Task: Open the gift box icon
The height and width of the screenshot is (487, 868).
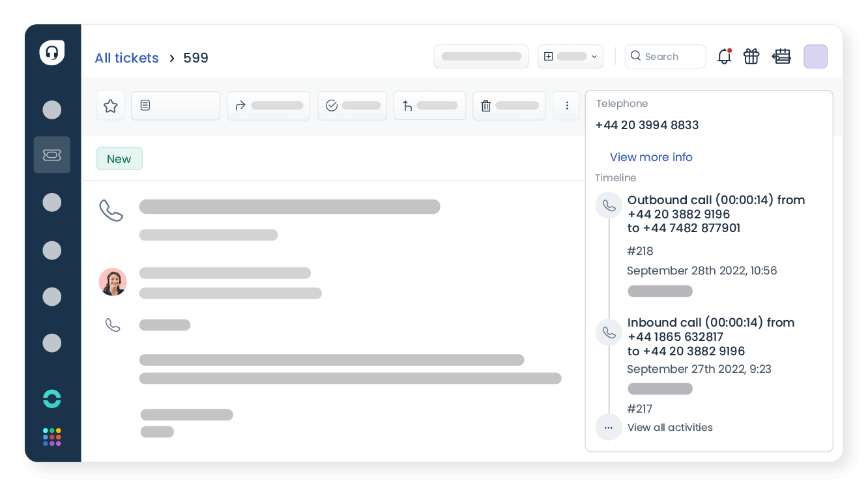Action: pyautogui.click(x=751, y=57)
